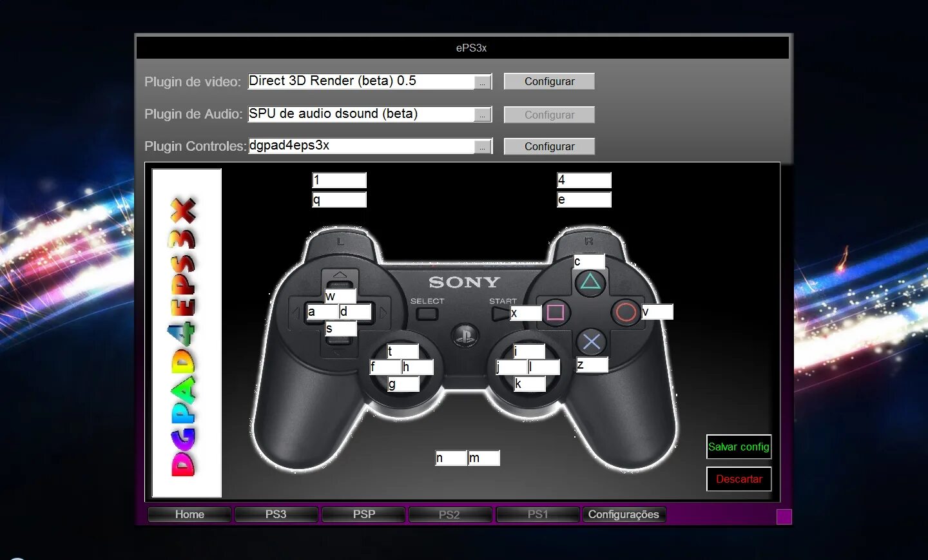Click the bottom key field containing n
Viewport: 928px width, 560px height.
click(451, 458)
